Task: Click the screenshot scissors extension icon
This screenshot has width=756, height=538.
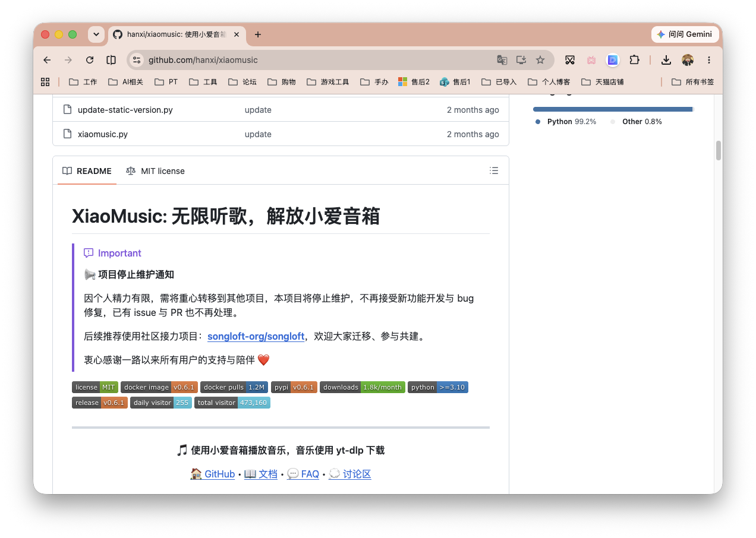Action: [x=570, y=60]
